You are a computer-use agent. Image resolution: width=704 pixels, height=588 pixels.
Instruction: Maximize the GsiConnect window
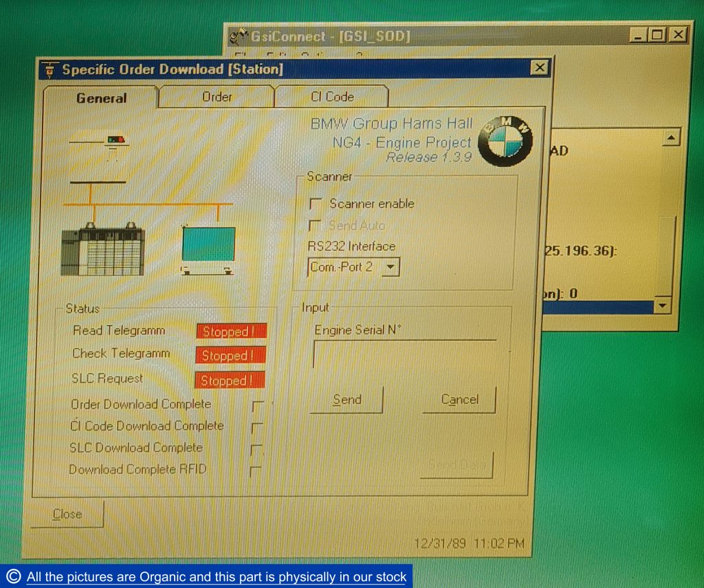[657, 35]
